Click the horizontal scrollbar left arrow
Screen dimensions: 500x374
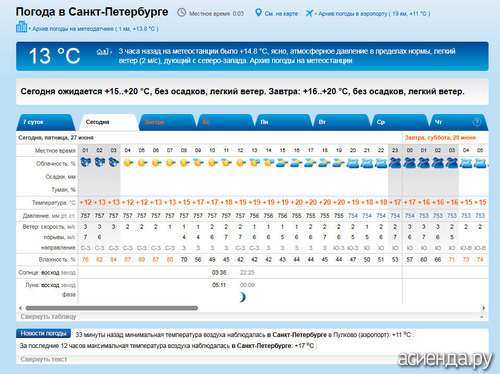pos(20,308)
